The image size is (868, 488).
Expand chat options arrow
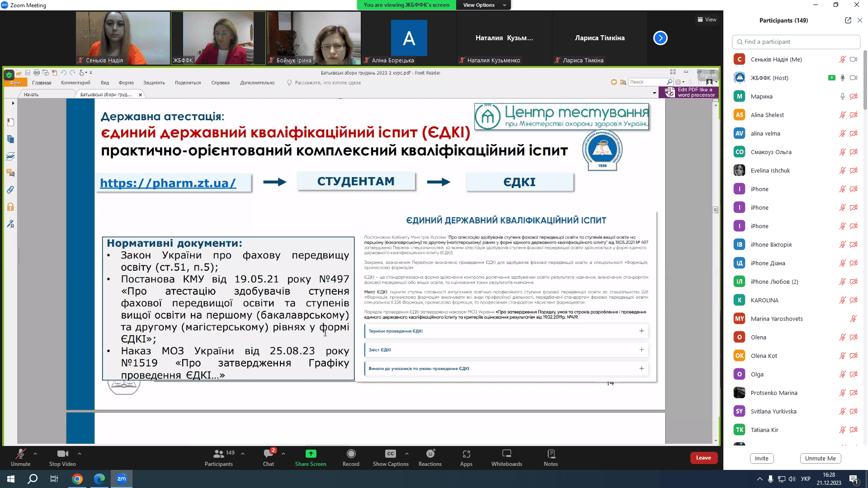click(283, 453)
